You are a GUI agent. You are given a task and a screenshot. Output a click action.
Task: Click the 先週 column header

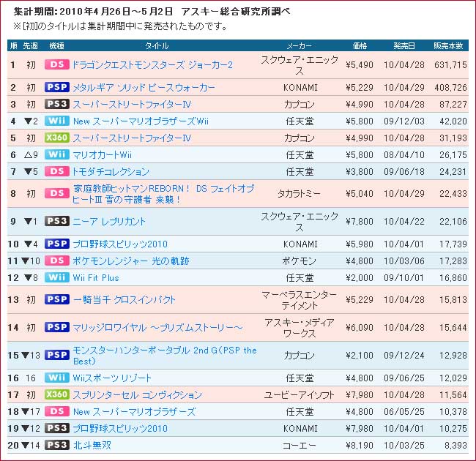pos(30,46)
